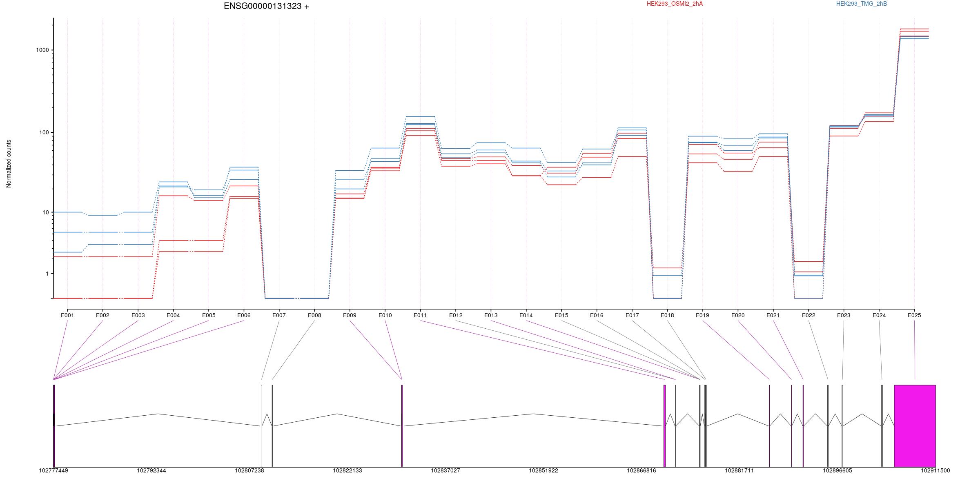The image size is (980, 490).
Task: Click the 10 y-axis tick label
Action: click(x=46, y=212)
